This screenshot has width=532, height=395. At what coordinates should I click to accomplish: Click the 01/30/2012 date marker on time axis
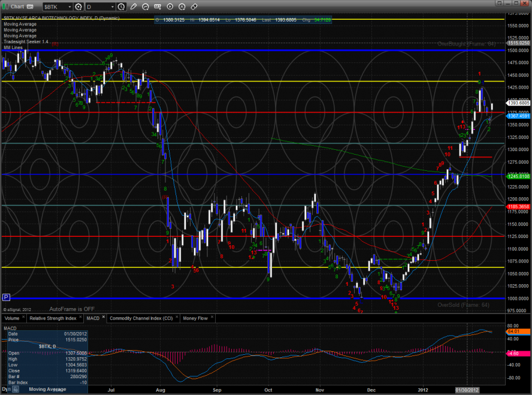[x=467, y=390]
